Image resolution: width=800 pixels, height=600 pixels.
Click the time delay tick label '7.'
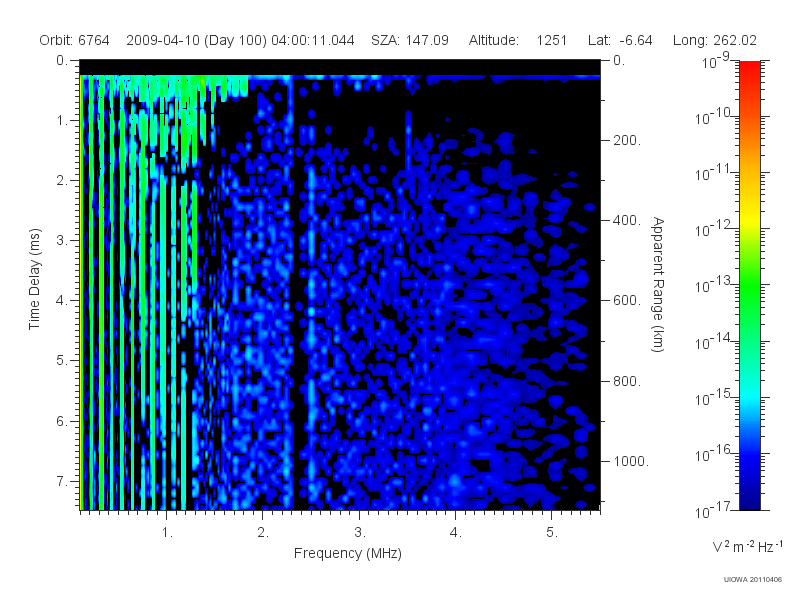[x=62, y=481]
